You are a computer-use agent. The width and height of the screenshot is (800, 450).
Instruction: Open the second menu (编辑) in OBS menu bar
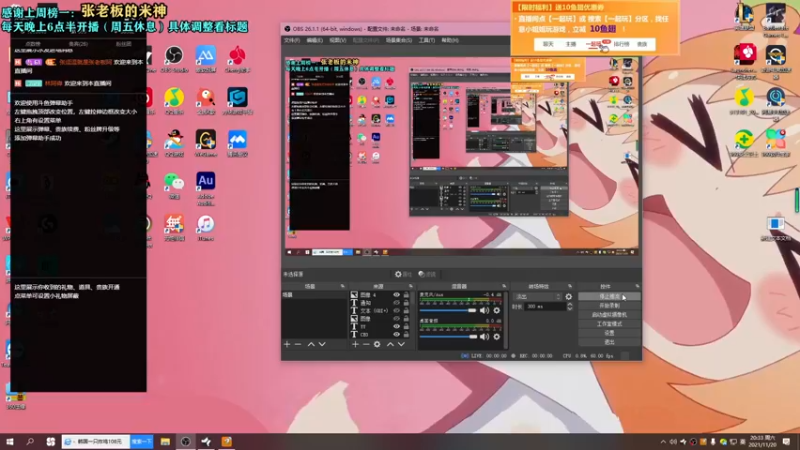pos(314,40)
